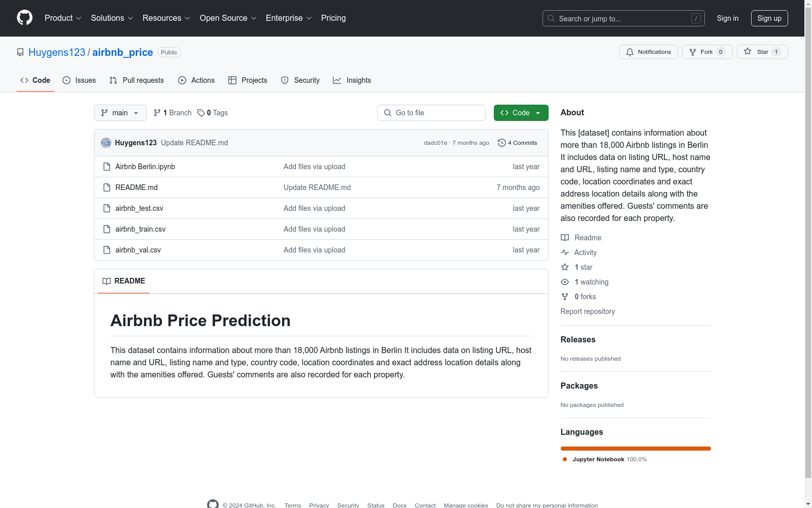Click the file icon for airbnb_test.csv

point(107,208)
